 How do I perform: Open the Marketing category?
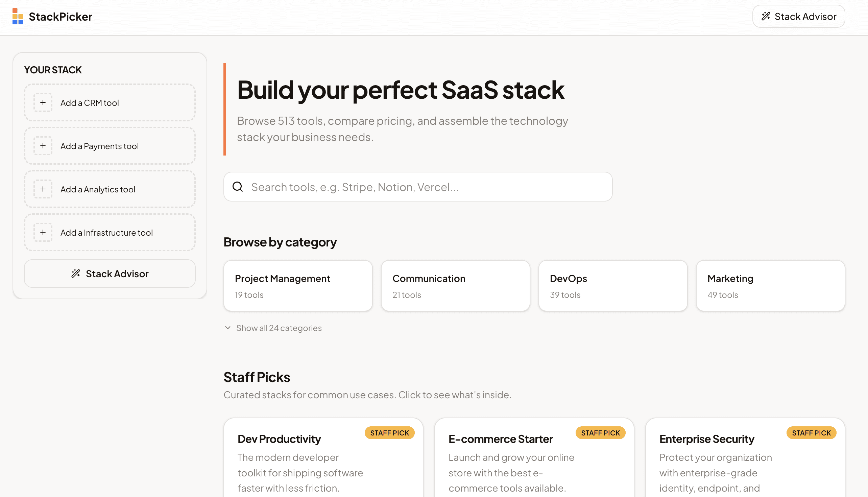point(770,285)
